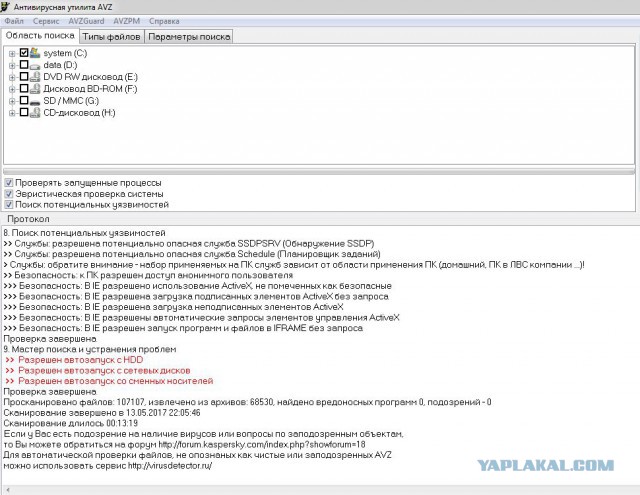Check the SD / MMC (G:) checkbox
This screenshot has width=640, height=495.
(24, 100)
